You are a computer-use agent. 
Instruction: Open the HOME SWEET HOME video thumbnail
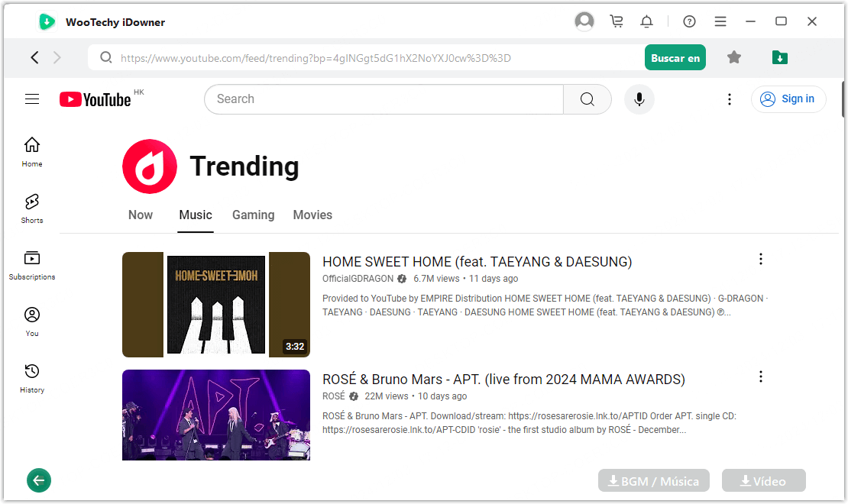pyautogui.click(x=216, y=305)
